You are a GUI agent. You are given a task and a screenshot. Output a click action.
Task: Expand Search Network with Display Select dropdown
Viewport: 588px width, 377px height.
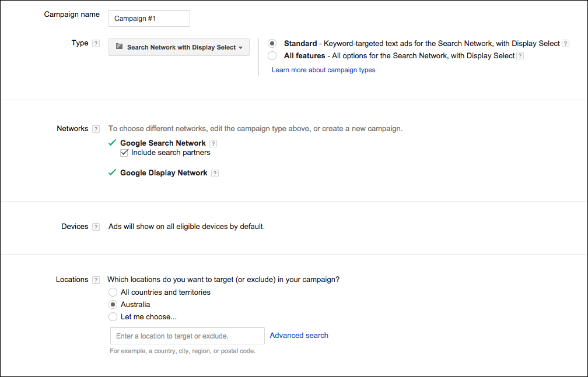tap(179, 47)
